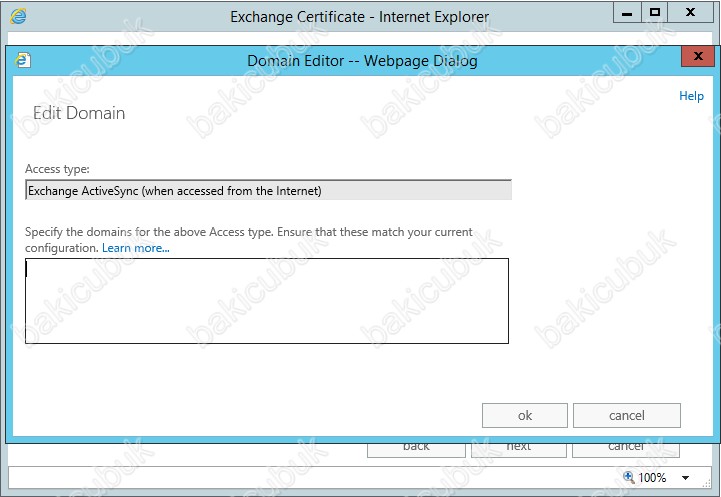Click the zoom magnifier icon in status bar
This screenshot has width=721, height=497.
pyautogui.click(x=629, y=478)
